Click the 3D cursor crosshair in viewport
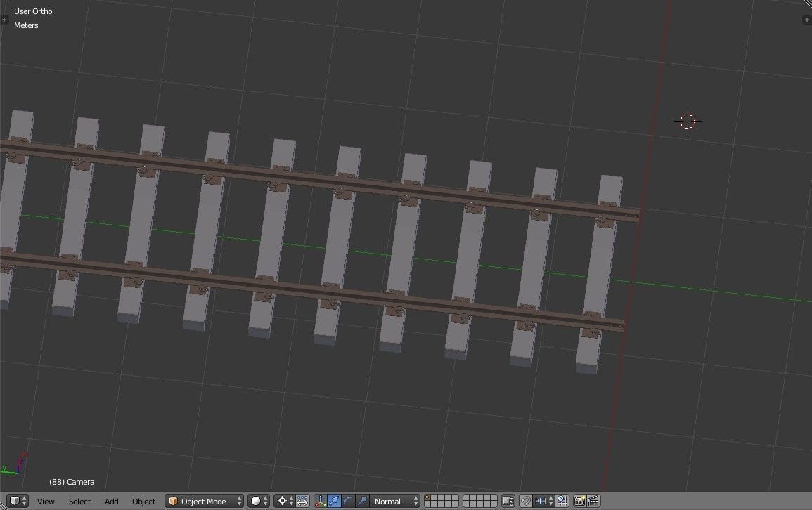The height and width of the screenshot is (510, 812). (688, 122)
